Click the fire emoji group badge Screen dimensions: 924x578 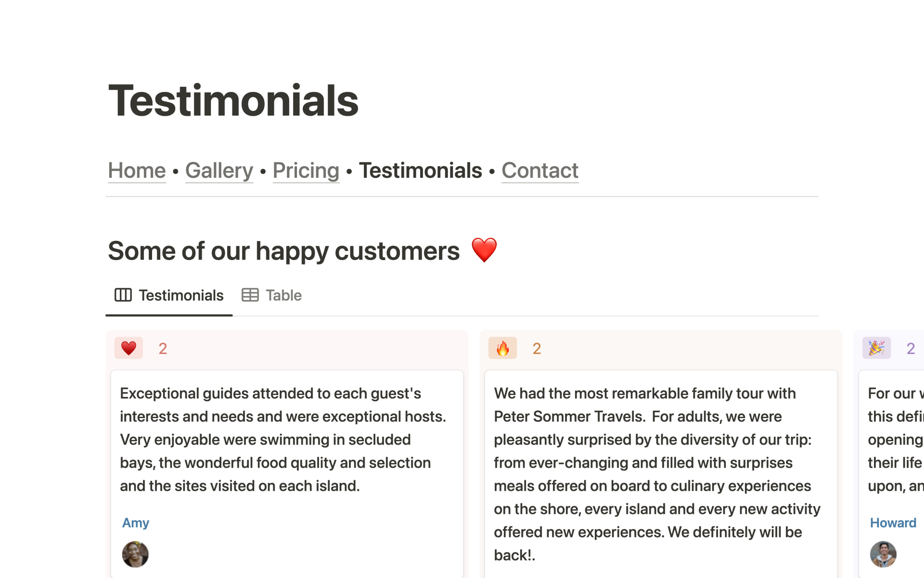(502, 348)
